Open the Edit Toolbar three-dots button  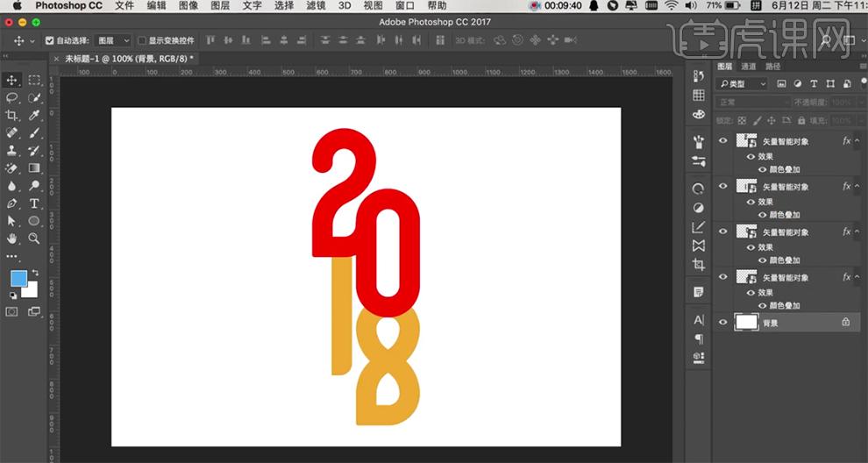tap(11, 256)
